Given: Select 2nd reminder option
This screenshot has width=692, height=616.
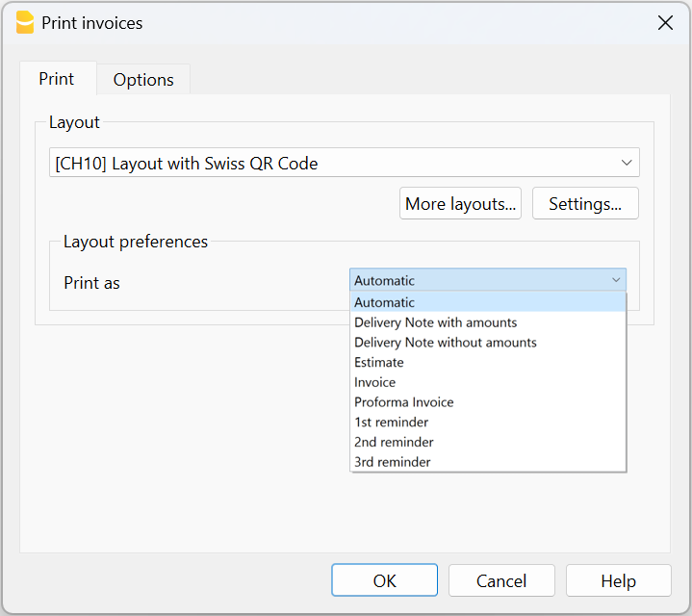Looking at the screenshot, I should click(394, 442).
